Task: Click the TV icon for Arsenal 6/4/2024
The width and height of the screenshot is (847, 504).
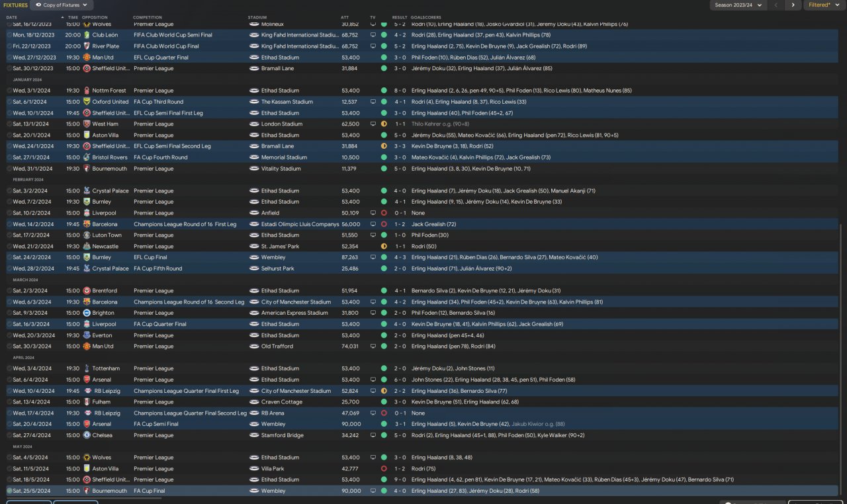Action: [x=373, y=380]
